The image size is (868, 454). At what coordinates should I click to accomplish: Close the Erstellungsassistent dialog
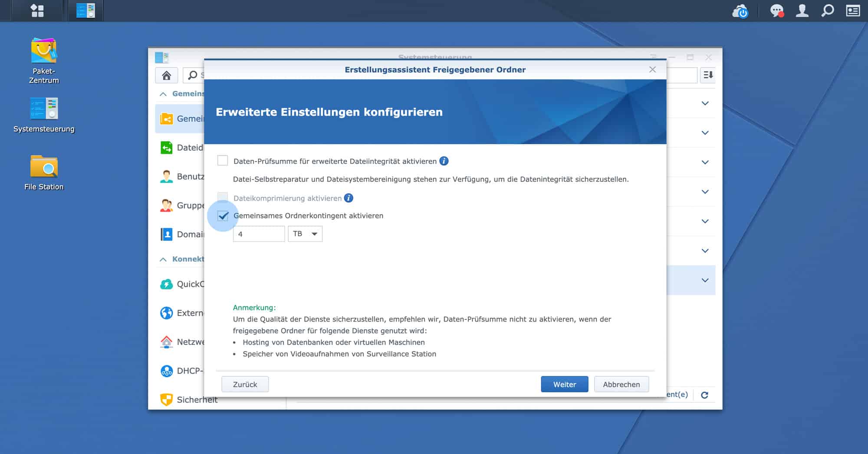[x=652, y=70]
